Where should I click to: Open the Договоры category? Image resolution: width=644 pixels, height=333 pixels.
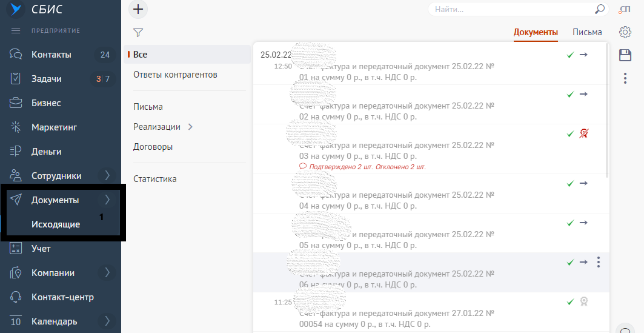[x=153, y=147]
